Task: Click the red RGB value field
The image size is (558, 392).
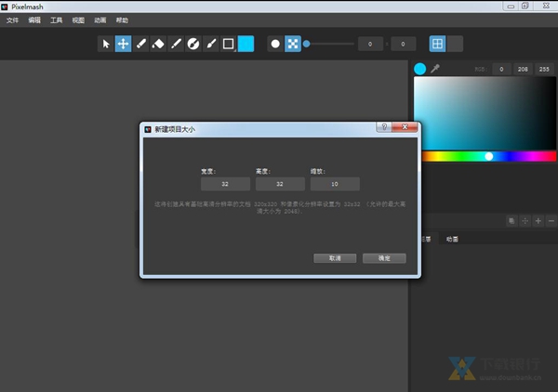Action: (501, 70)
